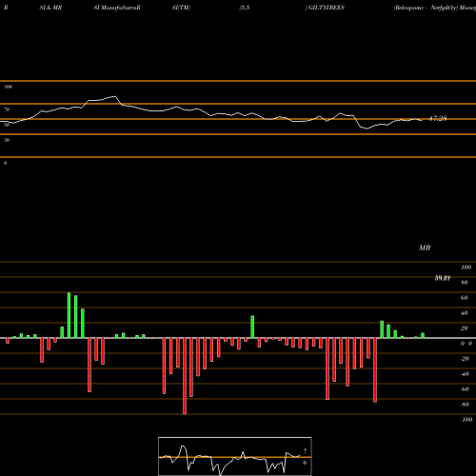Viewport: 476px width, 476px height.
Task: Click the peak of the RSI line
Action: tap(114, 96)
